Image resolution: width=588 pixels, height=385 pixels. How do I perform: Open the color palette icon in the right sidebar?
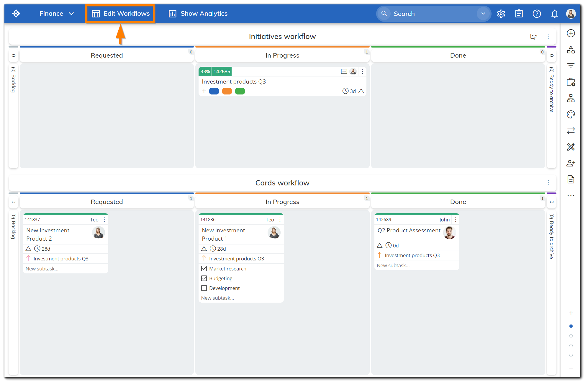pos(571,114)
